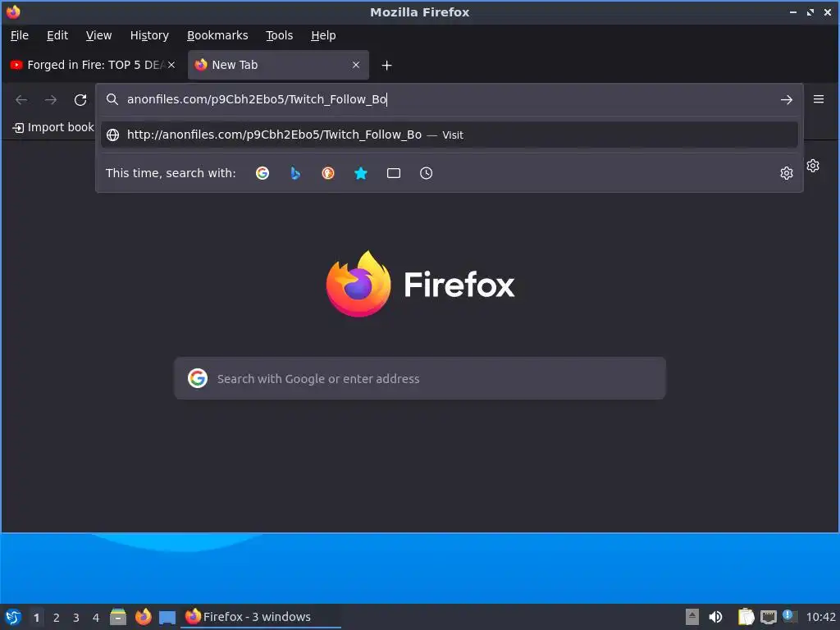This screenshot has height=630, width=840.
Task: Open the volume control in the system tray
Action: pos(715,617)
